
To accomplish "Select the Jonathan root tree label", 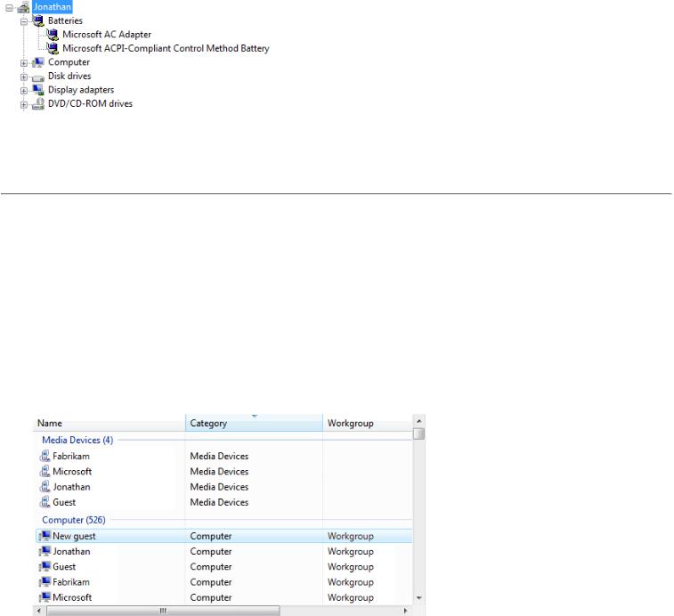I will tap(52, 7).
